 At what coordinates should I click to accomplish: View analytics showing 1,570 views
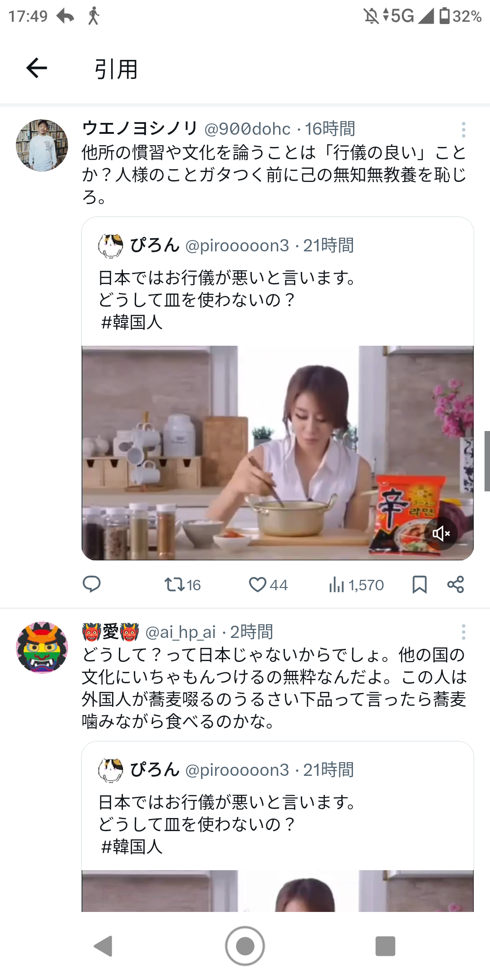tap(356, 585)
